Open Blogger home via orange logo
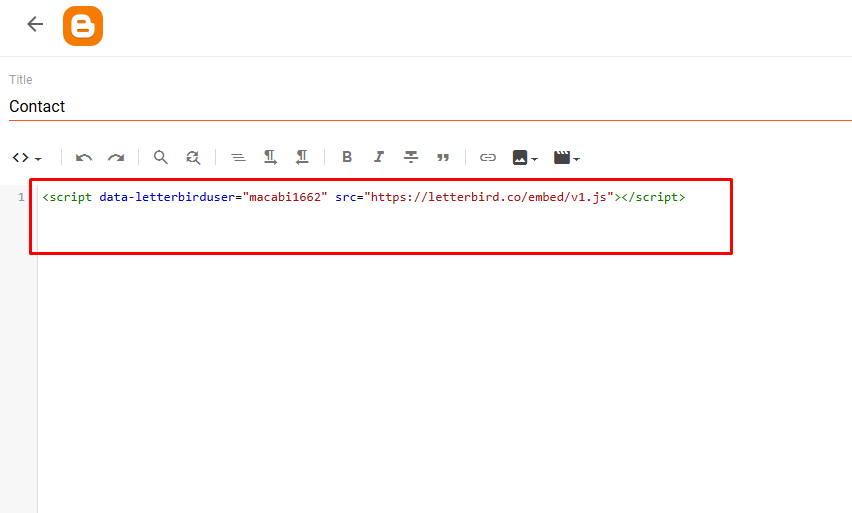 [83, 26]
